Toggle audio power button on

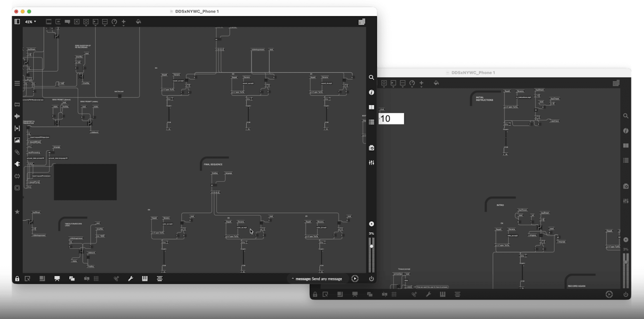[x=372, y=279]
